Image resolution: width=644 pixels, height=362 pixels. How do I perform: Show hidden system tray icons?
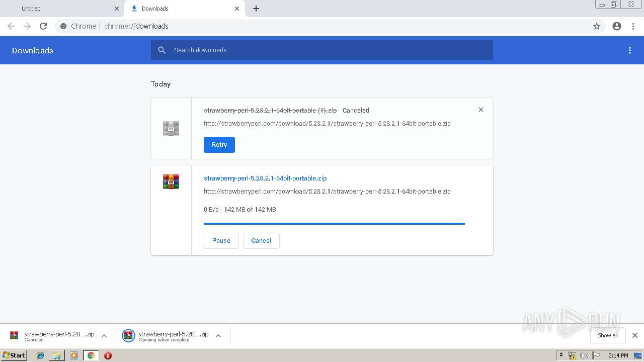click(x=561, y=355)
